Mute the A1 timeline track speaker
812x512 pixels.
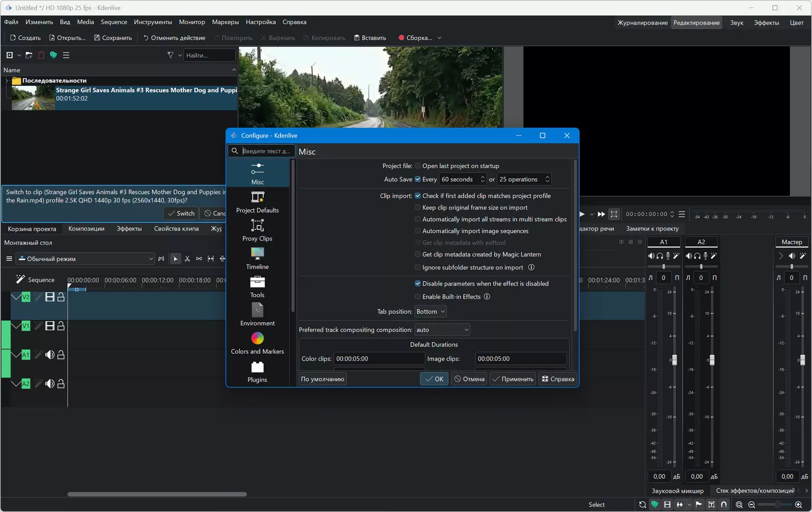(x=50, y=355)
